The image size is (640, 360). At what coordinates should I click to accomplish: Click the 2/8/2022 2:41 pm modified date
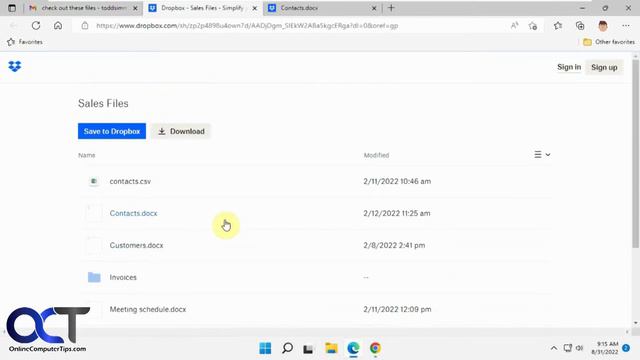pyautogui.click(x=394, y=245)
